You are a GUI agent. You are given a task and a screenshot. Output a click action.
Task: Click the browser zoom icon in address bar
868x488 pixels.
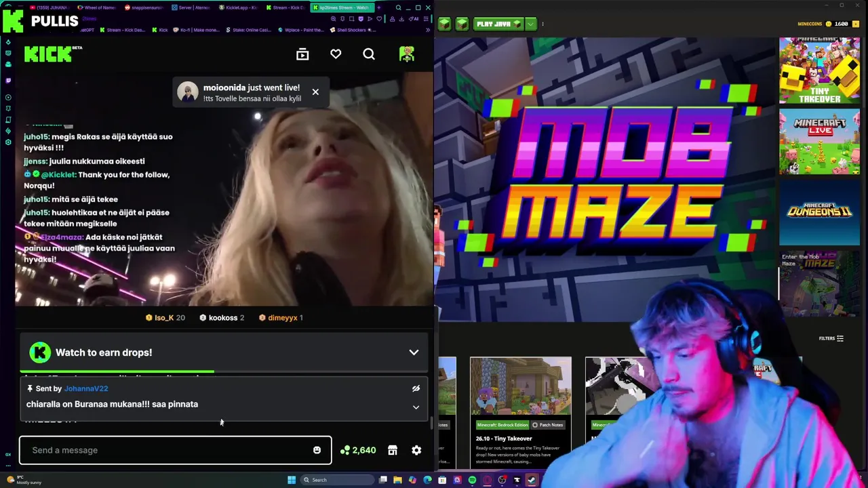click(x=333, y=19)
